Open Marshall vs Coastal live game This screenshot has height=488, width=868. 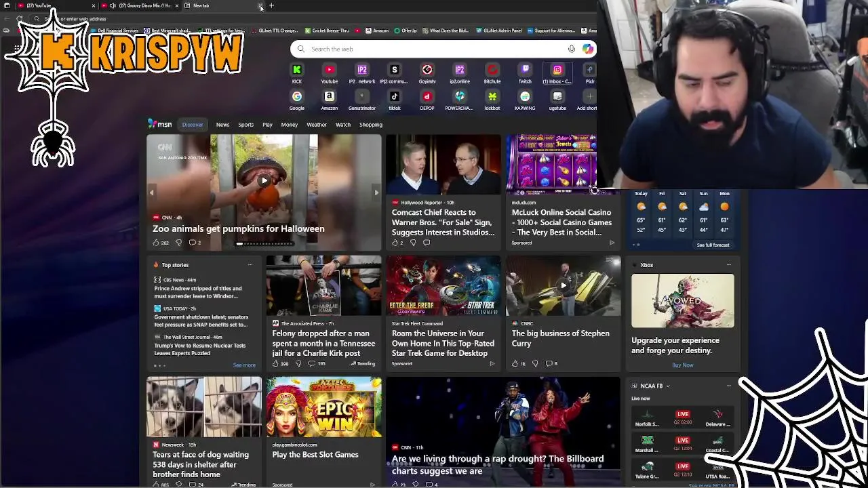coord(682,444)
